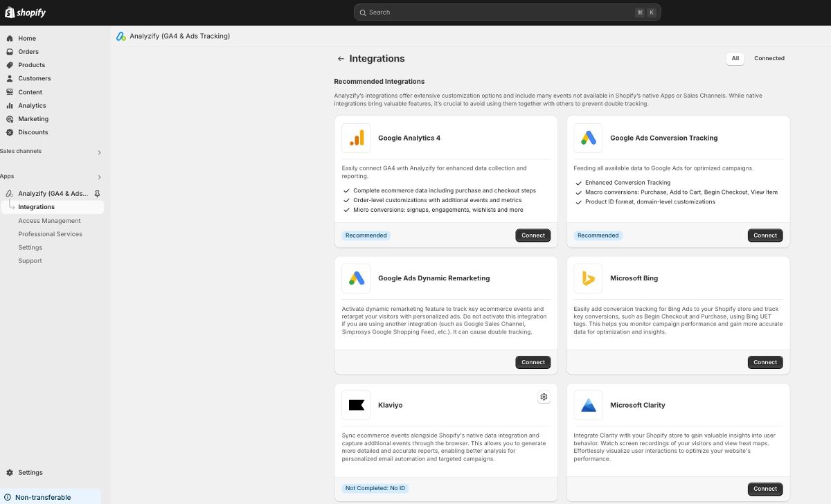The height and width of the screenshot is (504, 831).
Task: Go back using the Integrations back arrow
Action: pyautogui.click(x=340, y=58)
